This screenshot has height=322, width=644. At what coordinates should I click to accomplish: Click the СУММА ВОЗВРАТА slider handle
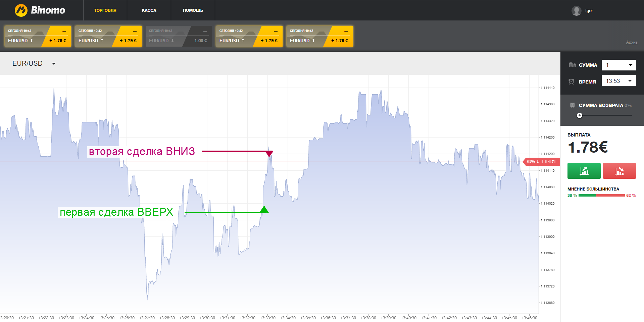[580, 115]
